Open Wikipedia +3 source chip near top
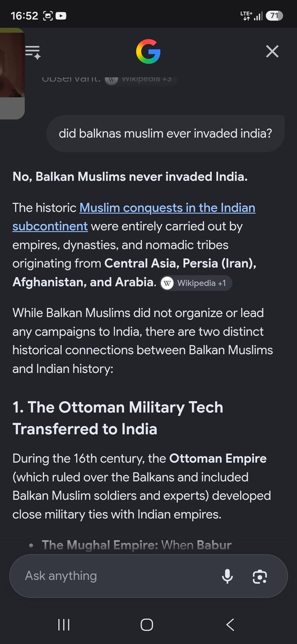 (x=140, y=78)
